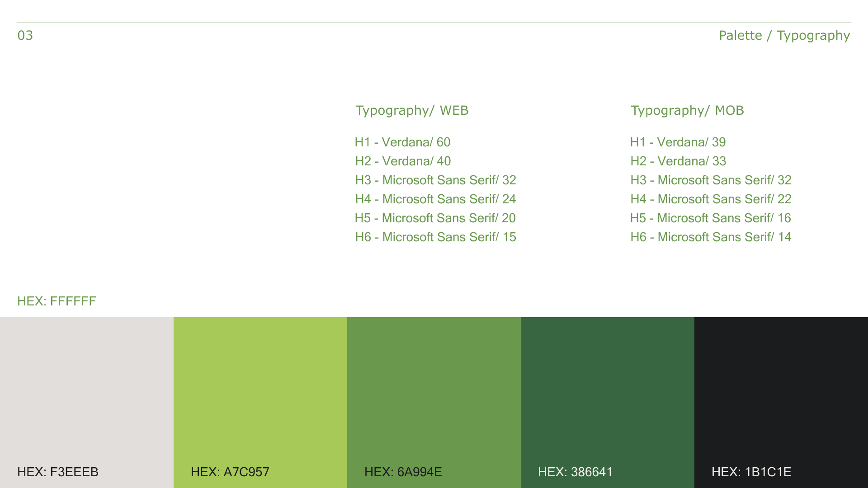The width and height of the screenshot is (868, 488).
Task: Click the 'HEX: 6A994E' text
Action: pos(403,472)
